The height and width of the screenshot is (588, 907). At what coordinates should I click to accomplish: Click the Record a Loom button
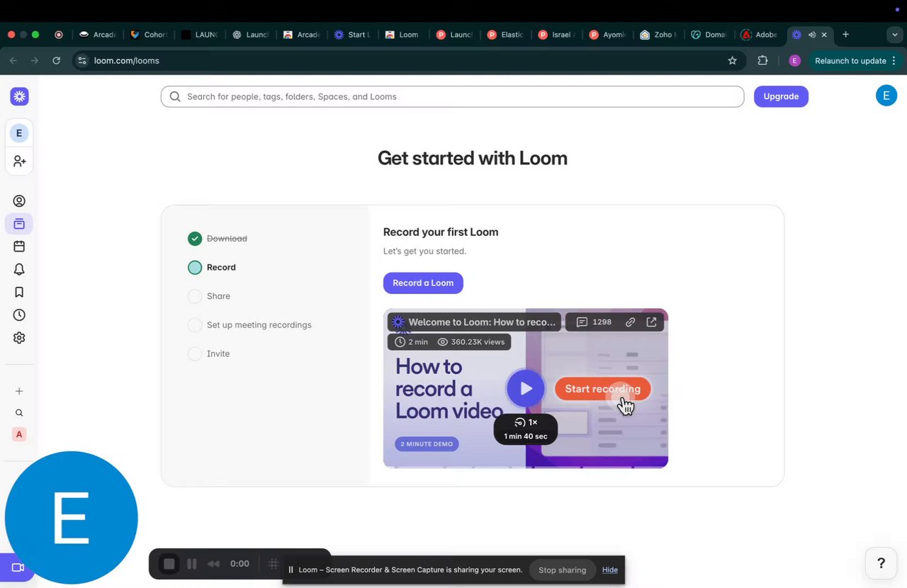point(423,283)
